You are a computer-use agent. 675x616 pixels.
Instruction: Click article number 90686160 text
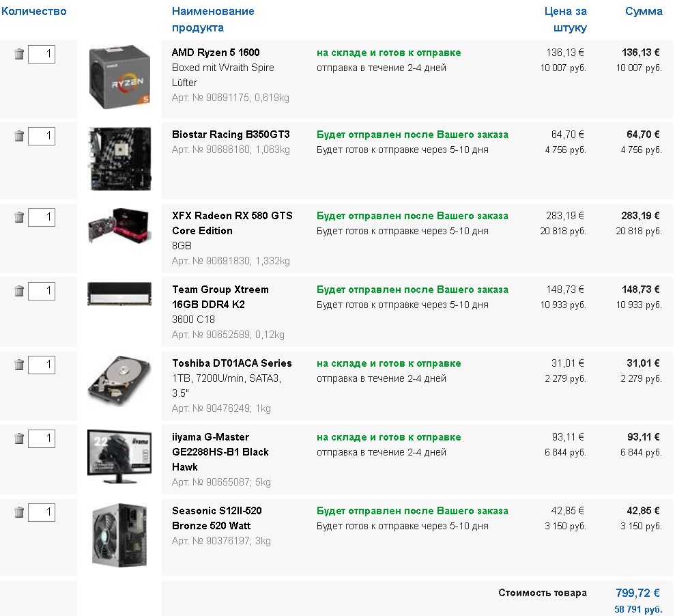231,150
